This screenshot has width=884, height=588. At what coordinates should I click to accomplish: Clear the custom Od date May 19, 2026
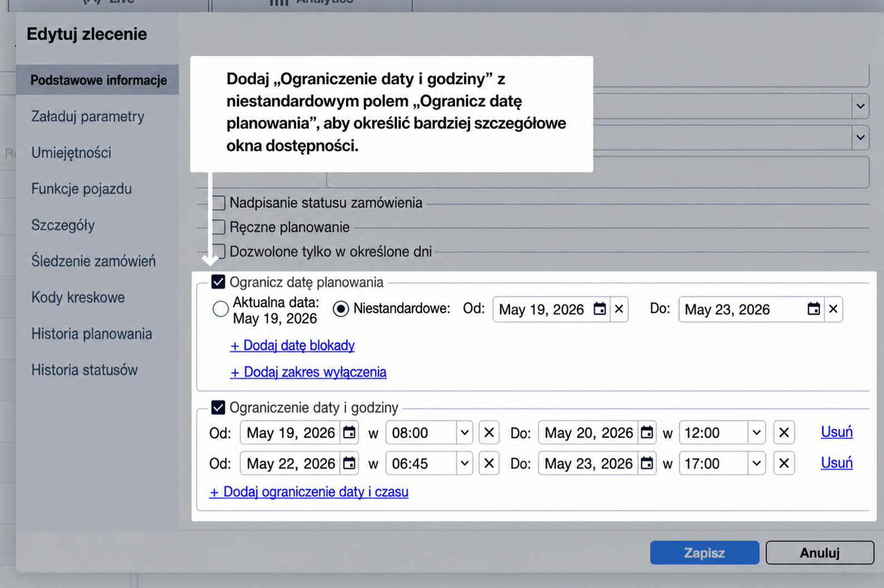point(619,309)
